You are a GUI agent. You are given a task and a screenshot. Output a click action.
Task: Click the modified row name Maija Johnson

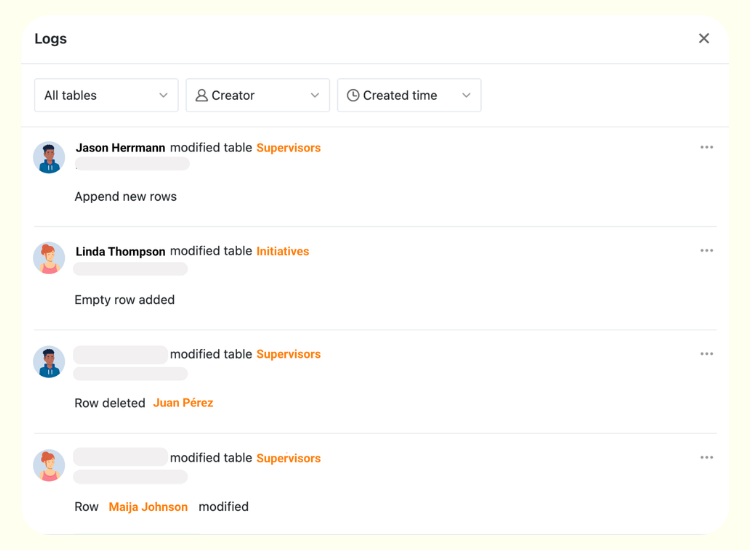148,507
